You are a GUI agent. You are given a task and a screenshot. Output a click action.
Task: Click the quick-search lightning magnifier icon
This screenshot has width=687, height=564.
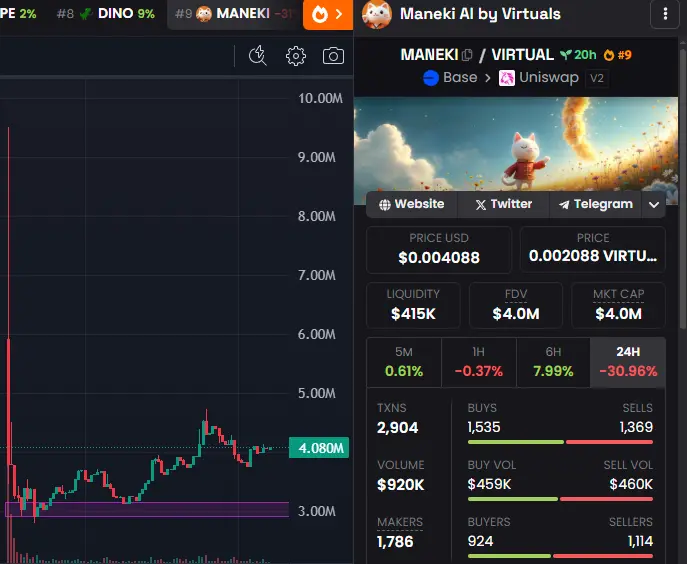(x=258, y=56)
